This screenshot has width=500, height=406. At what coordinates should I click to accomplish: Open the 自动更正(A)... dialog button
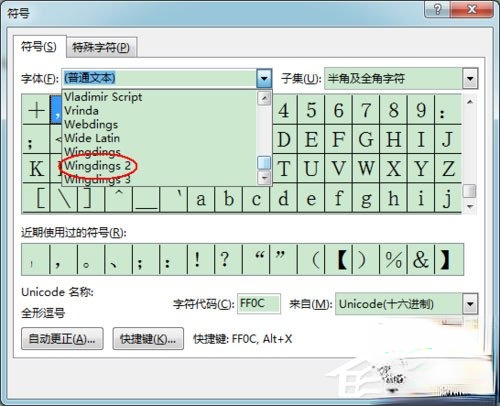click(62, 339)
